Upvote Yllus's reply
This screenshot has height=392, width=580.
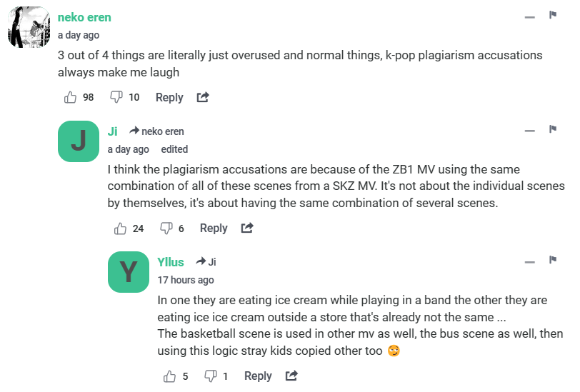point(170,376)
